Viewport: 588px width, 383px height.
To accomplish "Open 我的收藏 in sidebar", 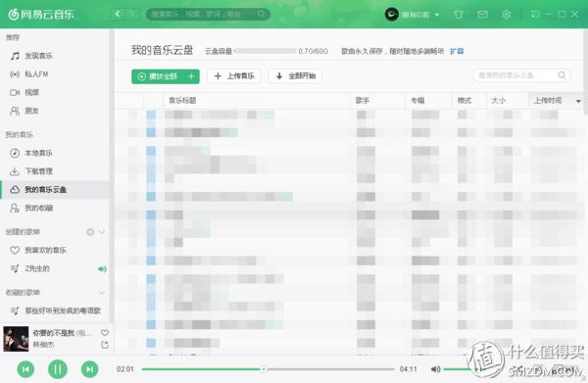I will tap(55, 208).
